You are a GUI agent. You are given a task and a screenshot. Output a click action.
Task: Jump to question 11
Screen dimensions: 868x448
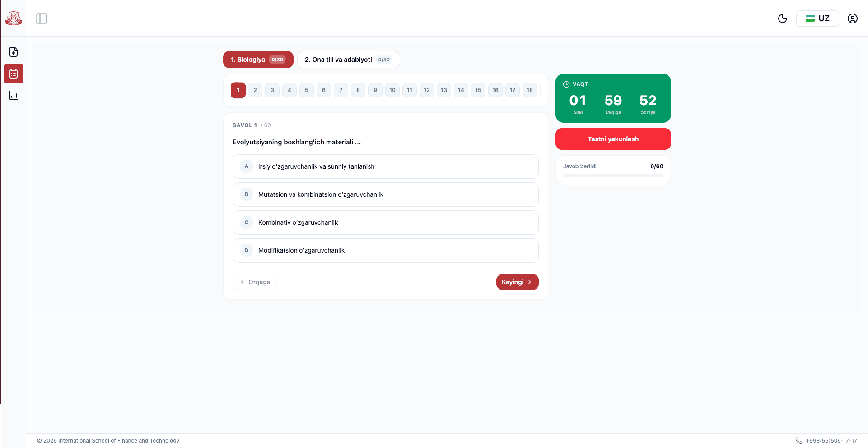tap(410, 90)
